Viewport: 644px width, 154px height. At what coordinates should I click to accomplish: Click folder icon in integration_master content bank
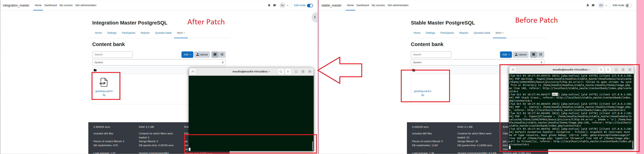point(95,70)
